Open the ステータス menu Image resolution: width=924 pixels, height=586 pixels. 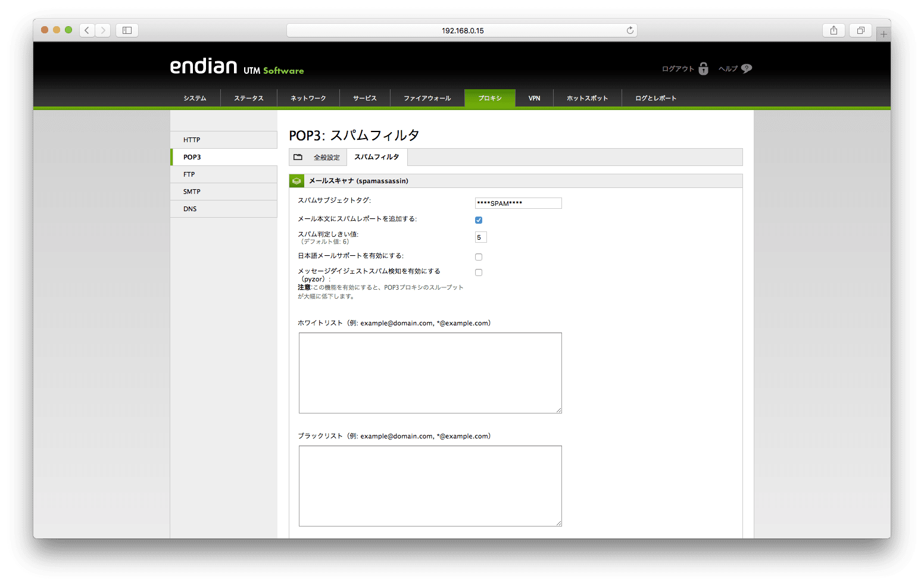(249, 98)
